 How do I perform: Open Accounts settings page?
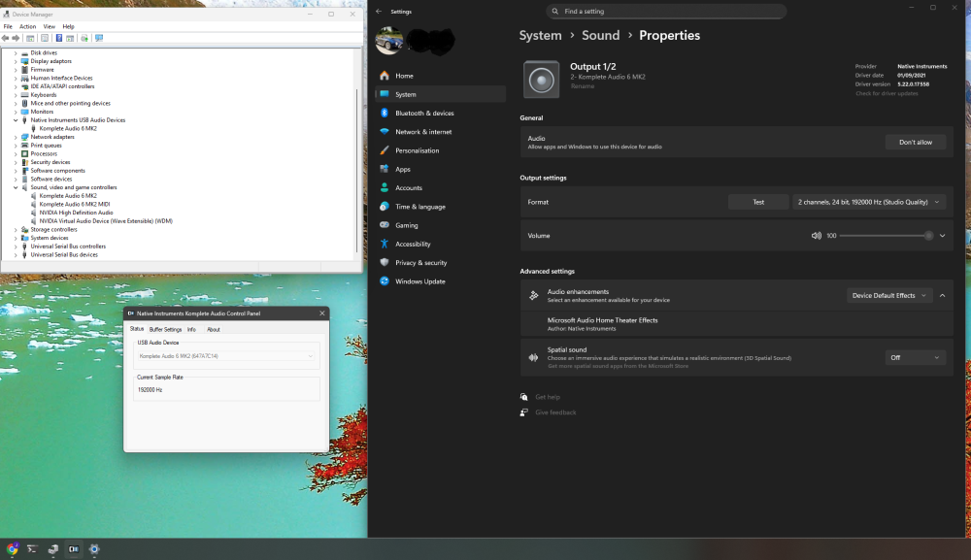(440, 187)
